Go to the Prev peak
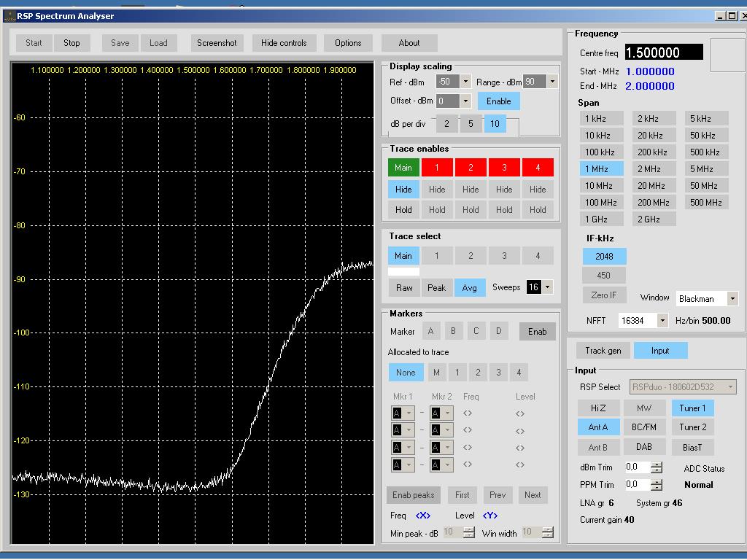Viewport: 747px width, 560px height. (498, 495)
